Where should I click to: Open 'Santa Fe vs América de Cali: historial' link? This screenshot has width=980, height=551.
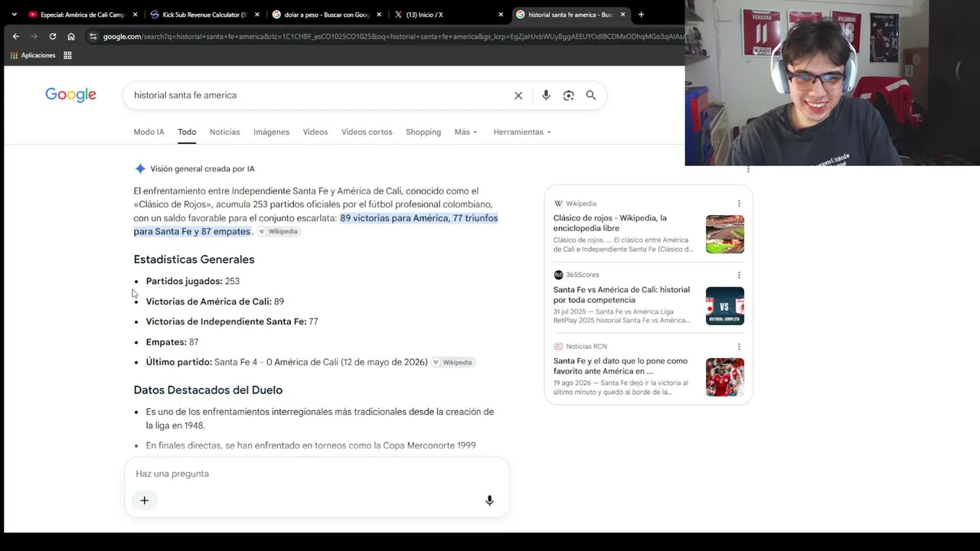click(622, 295)
